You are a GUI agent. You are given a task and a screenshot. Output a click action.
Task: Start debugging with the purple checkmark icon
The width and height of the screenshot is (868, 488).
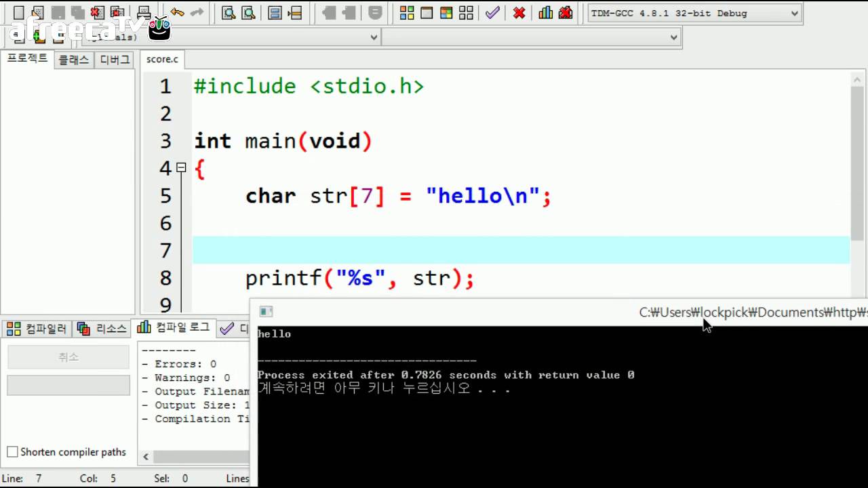coord(493,12)
